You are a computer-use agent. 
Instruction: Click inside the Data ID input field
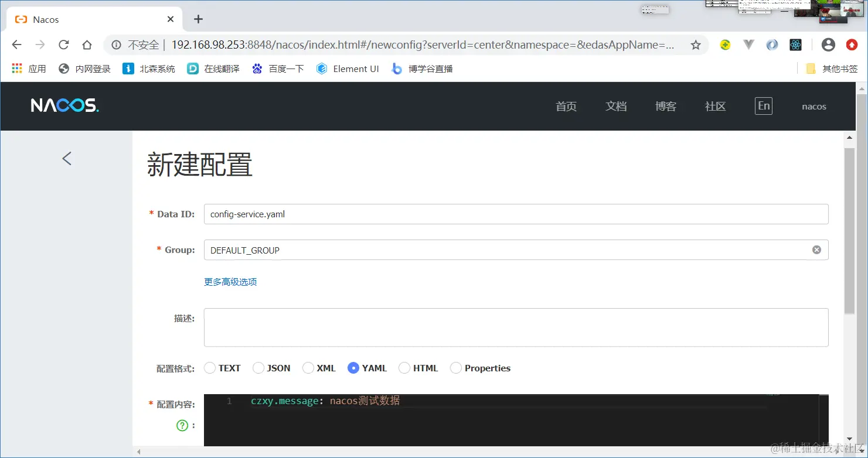click(410, 214)
